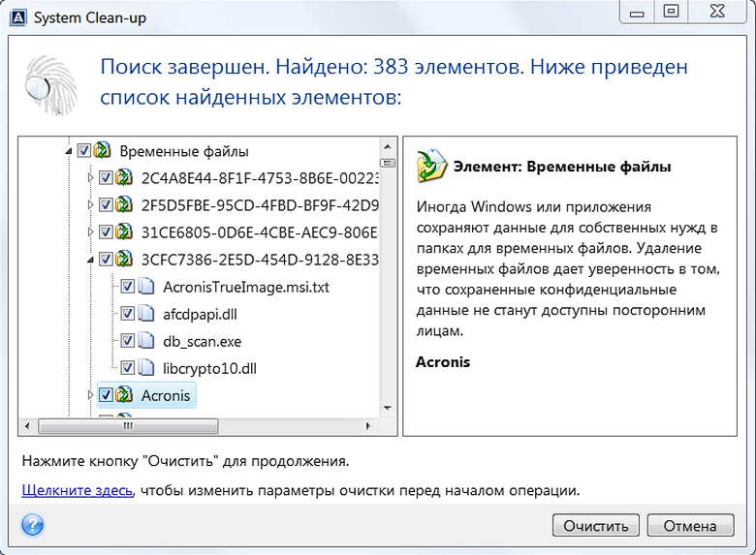This screenshot has height=555, width=756.
Task: Expand the 2F5D5FBE folder node
Action: click(91, 205)
